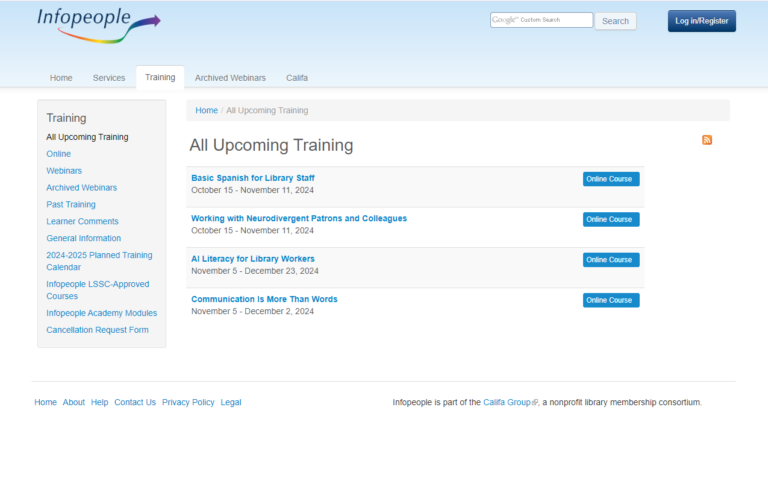
Task: Click the Google custom search field
Action: (x=541, y=20)
